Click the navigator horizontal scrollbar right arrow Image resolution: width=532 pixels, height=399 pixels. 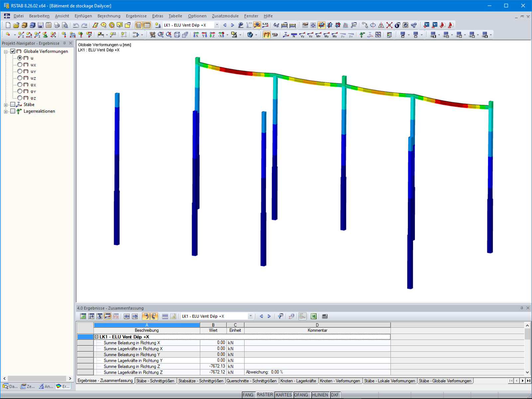point(70,378)
